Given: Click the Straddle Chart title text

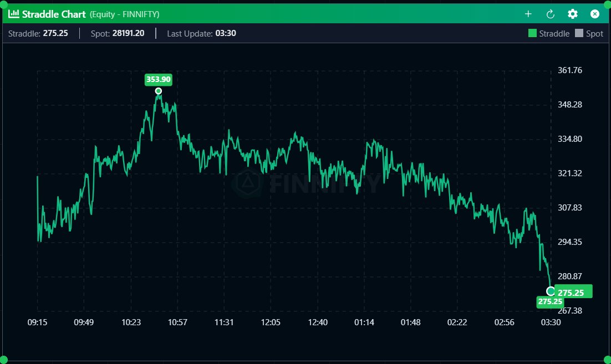Looking at the screenshot, I should point(54,14).
